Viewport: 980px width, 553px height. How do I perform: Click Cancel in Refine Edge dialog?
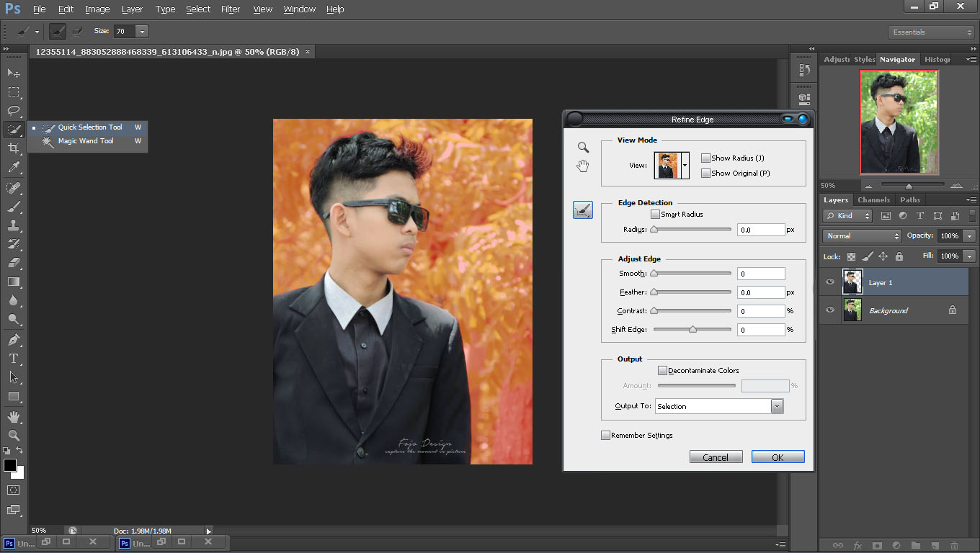716,457
